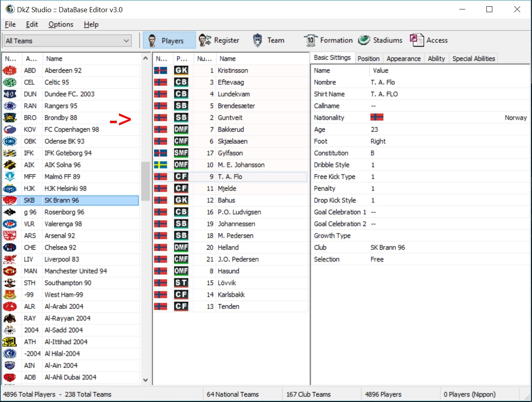
Task: Switch to the Appearance tab
Action: pos(404,59)
